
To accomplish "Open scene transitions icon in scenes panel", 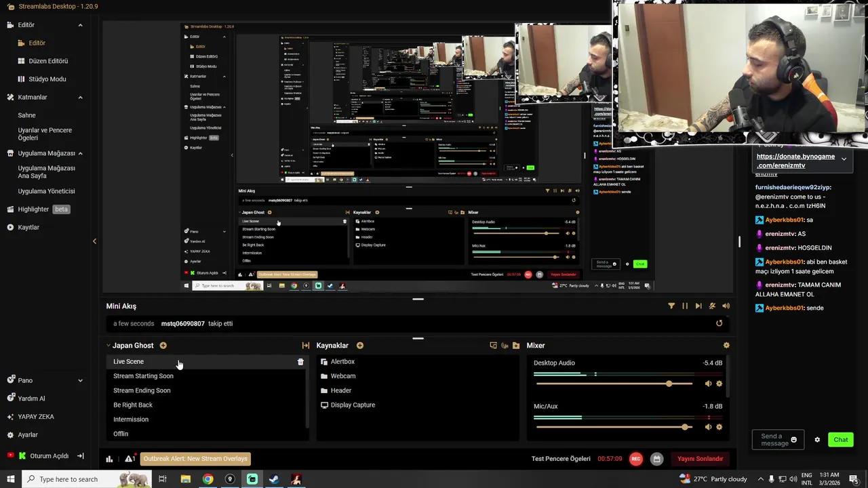I will [306, 346].
